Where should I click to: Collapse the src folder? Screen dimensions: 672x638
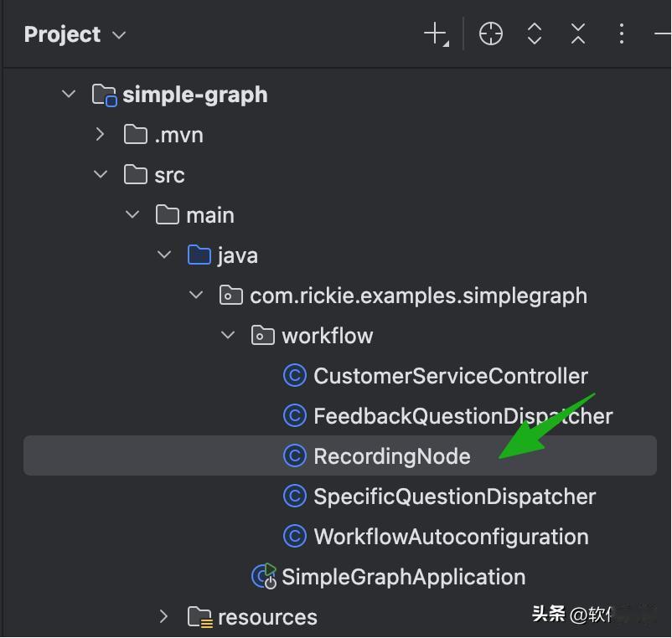point(101,174)
